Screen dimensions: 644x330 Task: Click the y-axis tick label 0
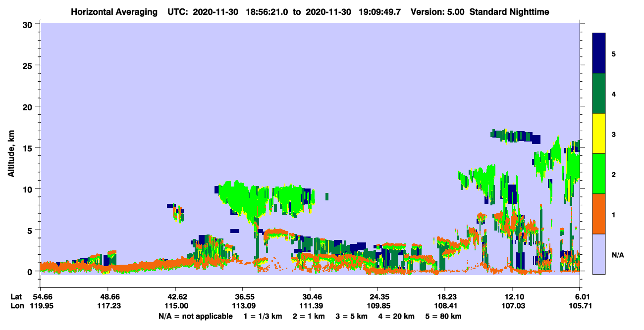31,272
